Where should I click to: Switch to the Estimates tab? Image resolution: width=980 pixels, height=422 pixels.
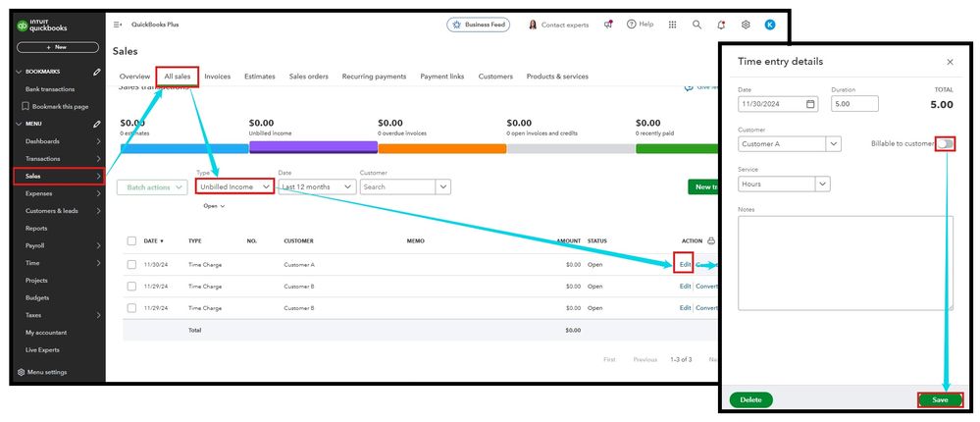[259, 77]
